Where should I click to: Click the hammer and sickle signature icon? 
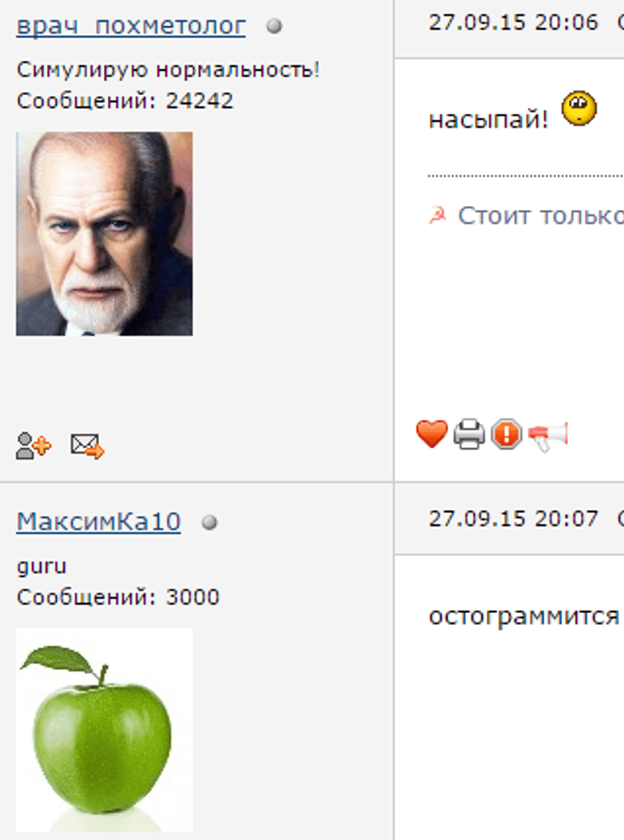click(x=438, y=215)
